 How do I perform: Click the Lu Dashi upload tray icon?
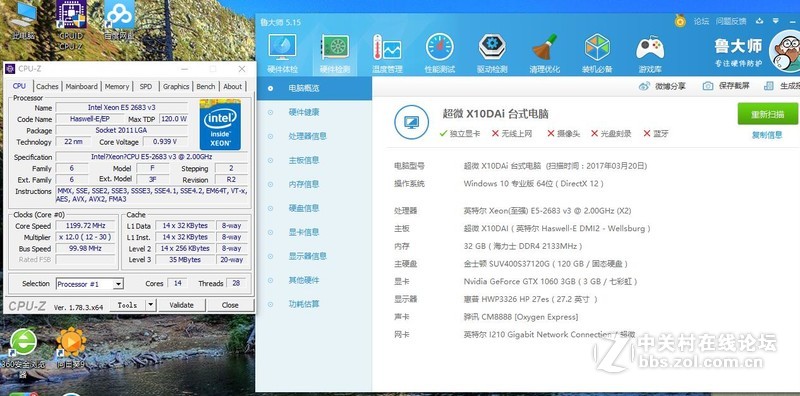[x=760, y=21]
